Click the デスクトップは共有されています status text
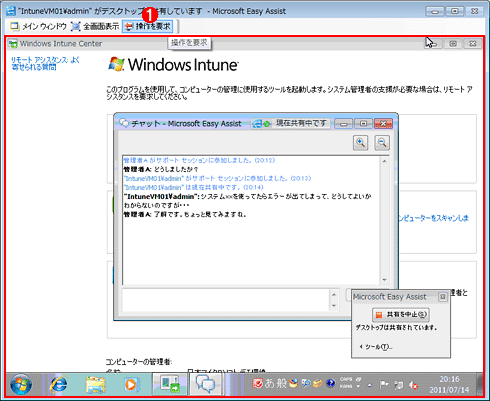Viewport: 490px width, 401px height. [396, 328]
